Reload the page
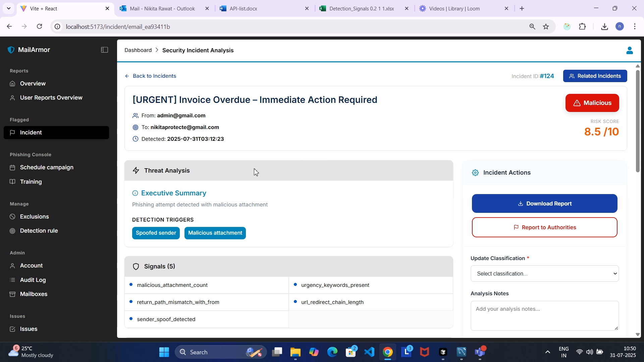 tap(40, 26)
